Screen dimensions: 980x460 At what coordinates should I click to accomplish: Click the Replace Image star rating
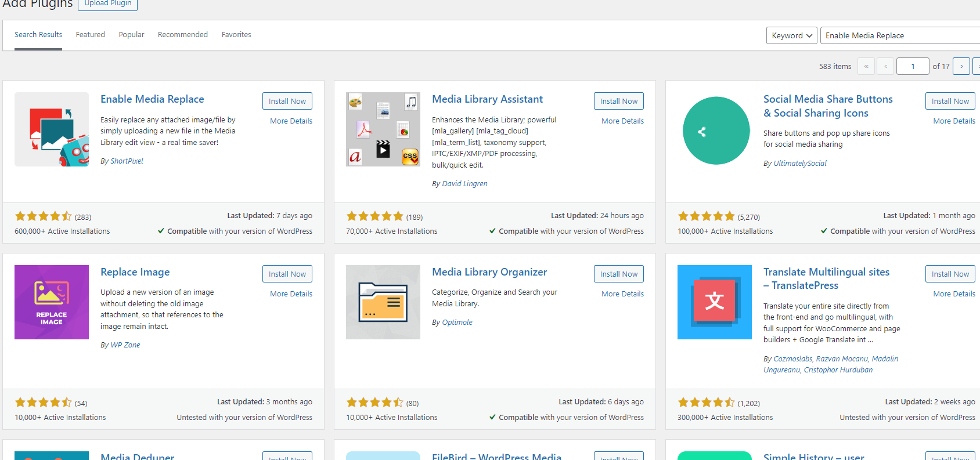point(44,403)
